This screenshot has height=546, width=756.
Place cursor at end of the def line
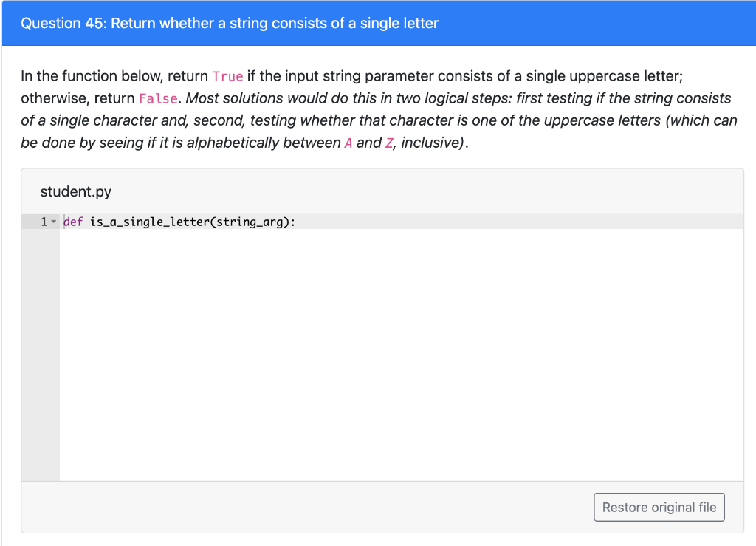point(298,221)
